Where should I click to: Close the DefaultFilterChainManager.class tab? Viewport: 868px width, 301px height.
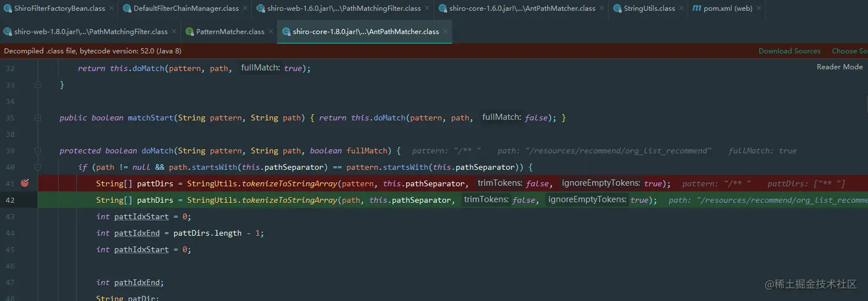(x=245, y=9)
